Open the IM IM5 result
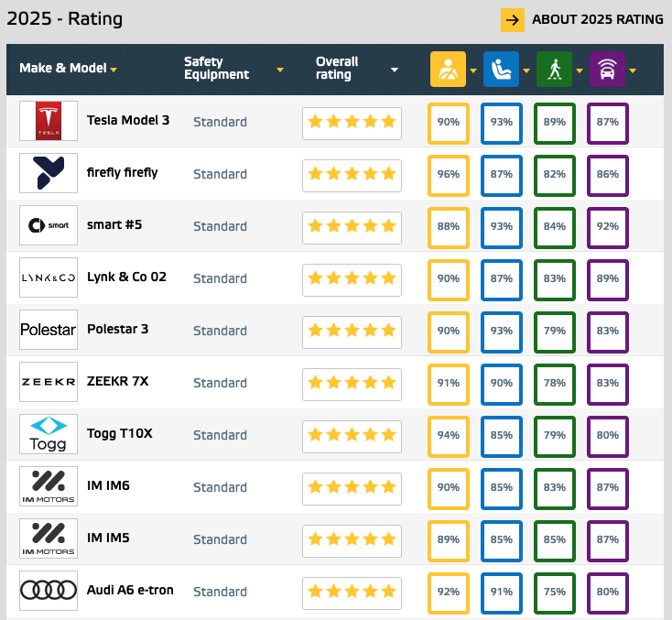This screenshot has height=620, width=672. [108, 538]
